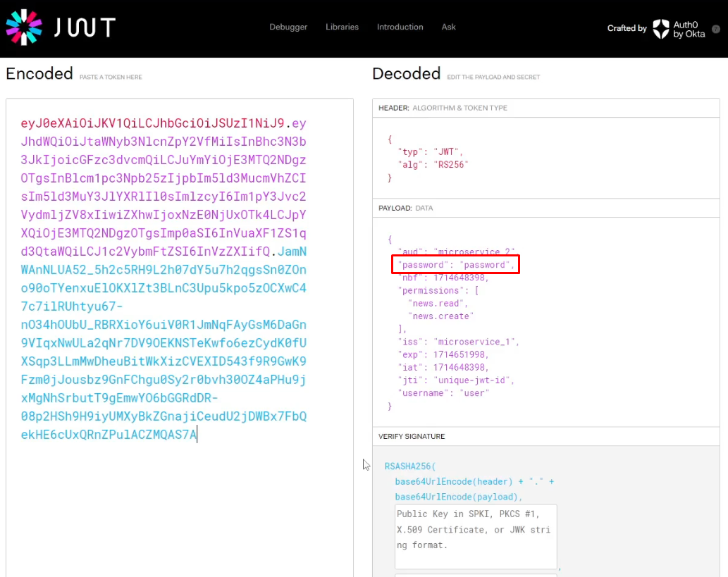
Task: Open the Ask menu item
Action: click(448, 27)
